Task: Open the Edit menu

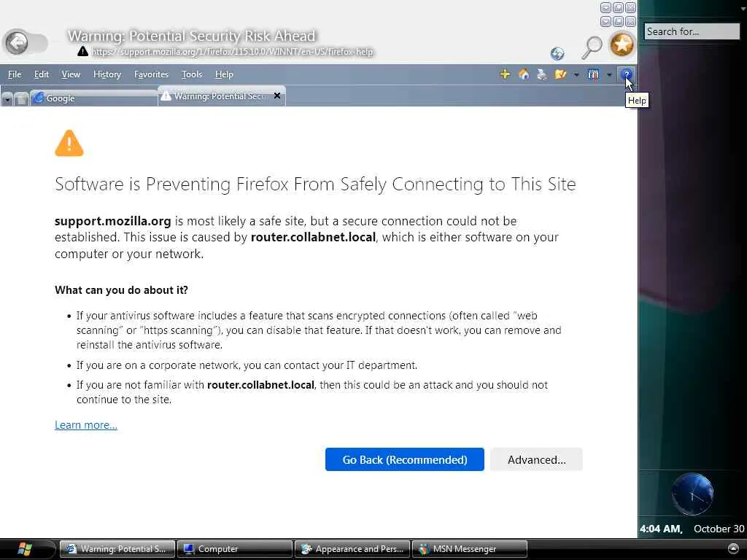Action: tap(42, 74)
